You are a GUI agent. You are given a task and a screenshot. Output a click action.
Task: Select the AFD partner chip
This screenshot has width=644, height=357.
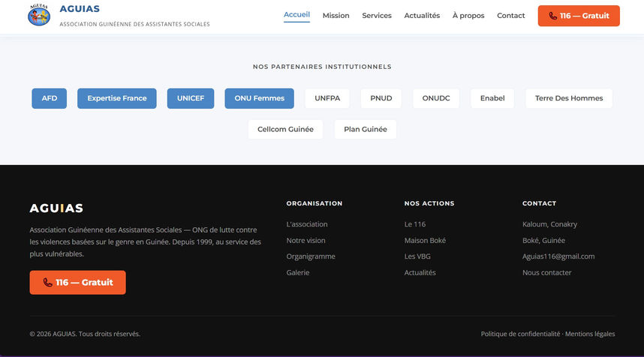coord(50,98)
